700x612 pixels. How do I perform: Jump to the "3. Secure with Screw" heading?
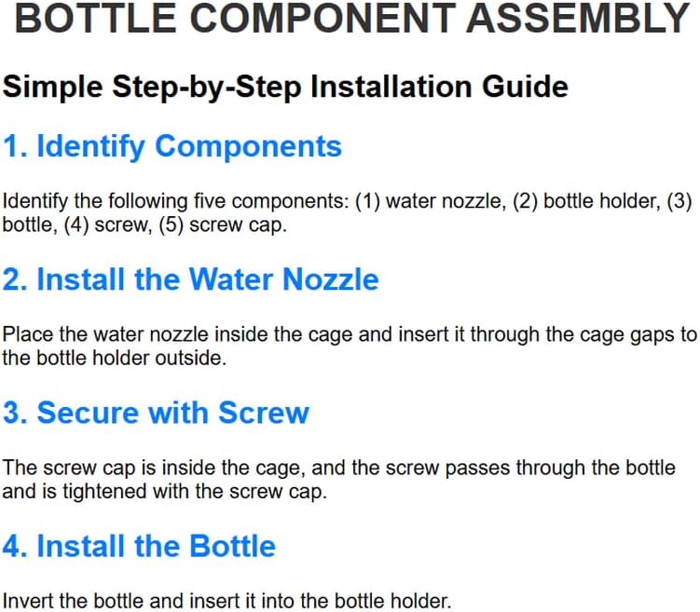pos(156,413)
